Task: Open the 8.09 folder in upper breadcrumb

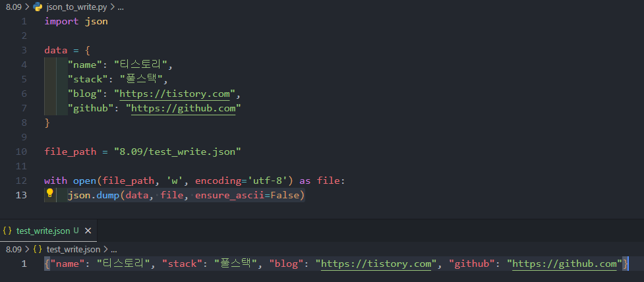Action: [x=14, y=7]
